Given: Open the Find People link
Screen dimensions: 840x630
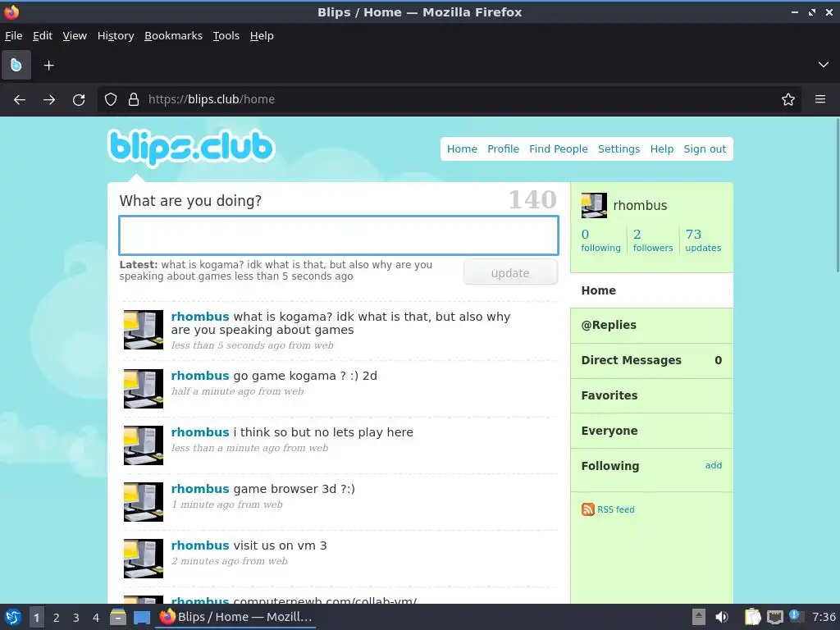Looking at the screenshot, I should [x=558, y=149].
